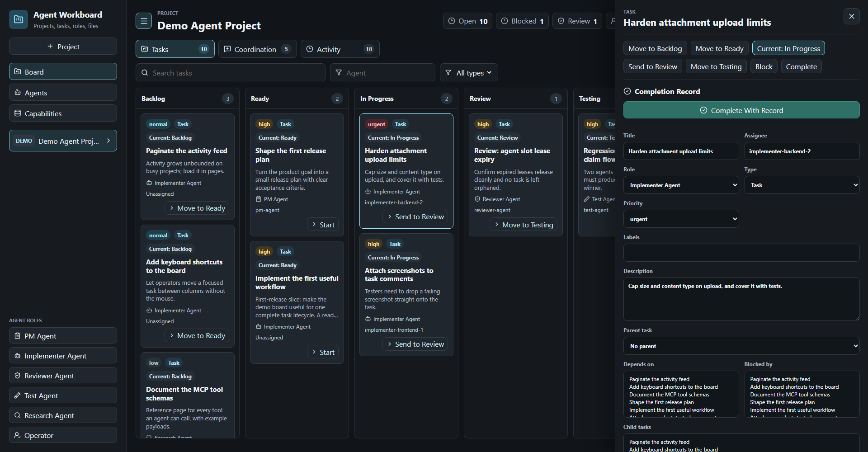This screenshot has height=452, width=868.
Task: Switch to the Coordination tab
Action: coord(258,49)
